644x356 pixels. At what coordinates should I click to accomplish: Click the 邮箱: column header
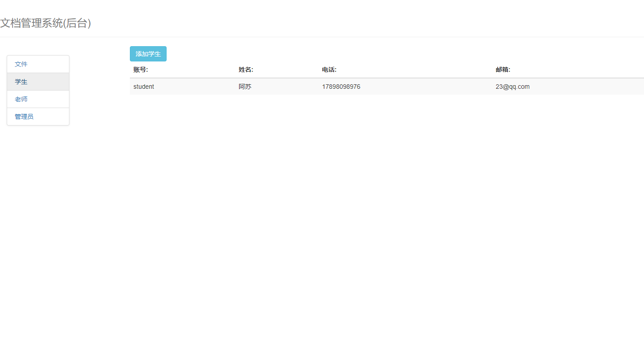pos(503,69)
